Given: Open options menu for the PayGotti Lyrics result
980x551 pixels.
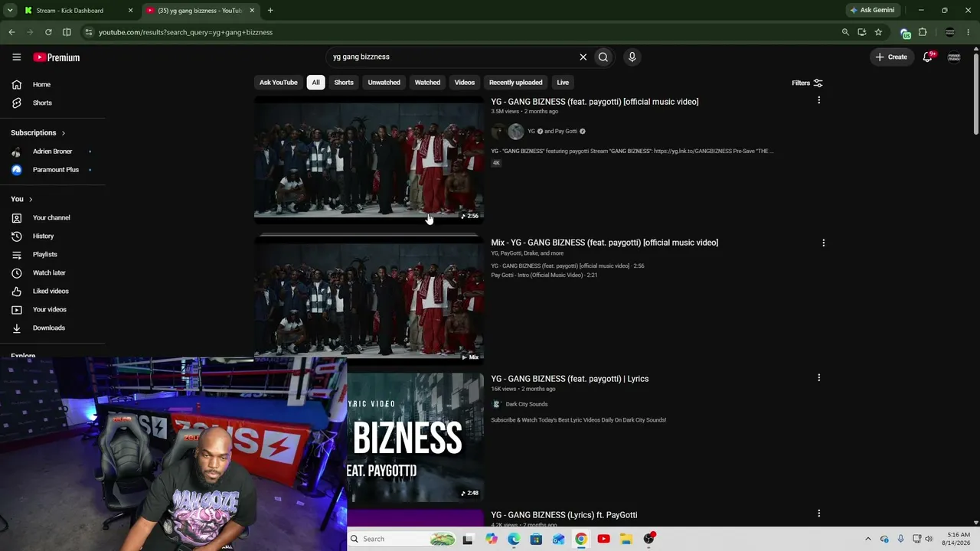Looking at the screenshot, I should tap(818, 514).
